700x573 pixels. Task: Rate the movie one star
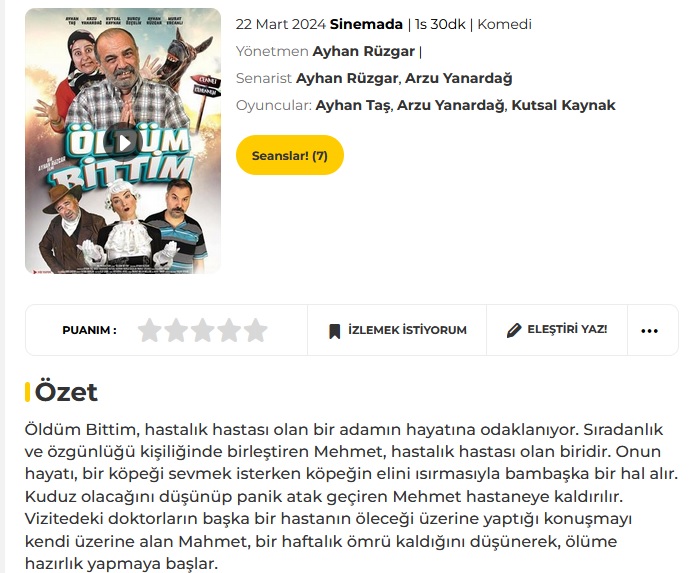[149, 330]
